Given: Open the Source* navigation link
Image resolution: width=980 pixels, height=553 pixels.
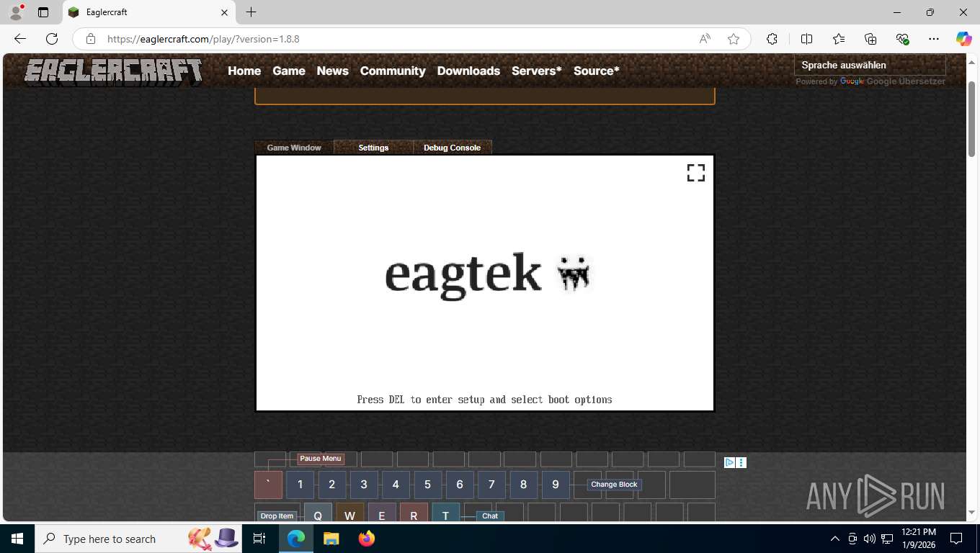Looking at the screenshot, I should coord(597,71).
